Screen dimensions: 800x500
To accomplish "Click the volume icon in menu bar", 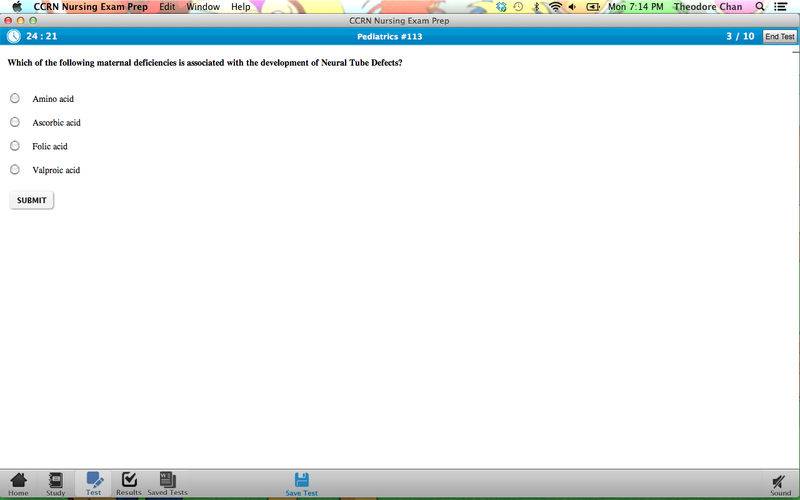I will coord(572,7).
